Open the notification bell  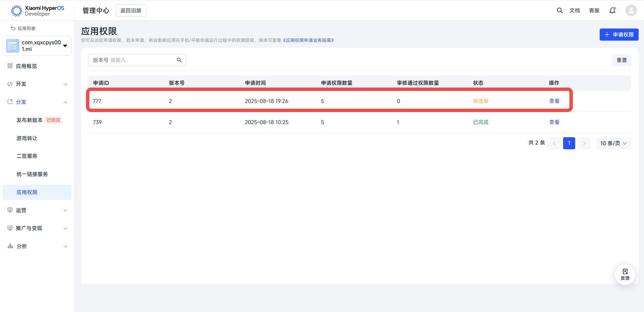point(612,10)
